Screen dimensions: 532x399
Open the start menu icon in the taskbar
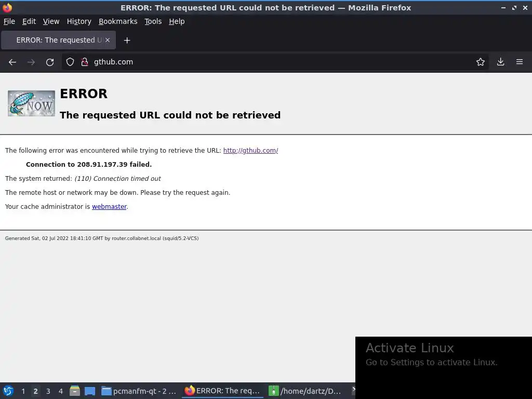click(8, 391)
